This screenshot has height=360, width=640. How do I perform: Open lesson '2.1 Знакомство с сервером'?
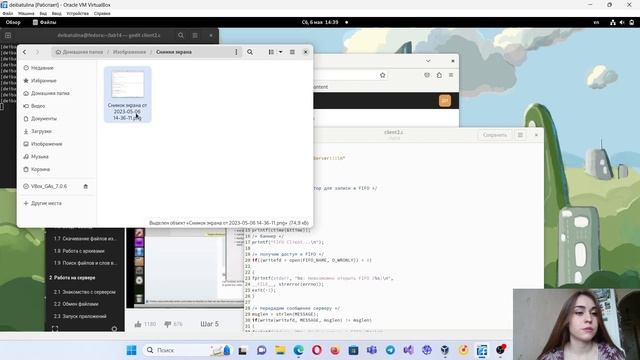pos(84,292)
